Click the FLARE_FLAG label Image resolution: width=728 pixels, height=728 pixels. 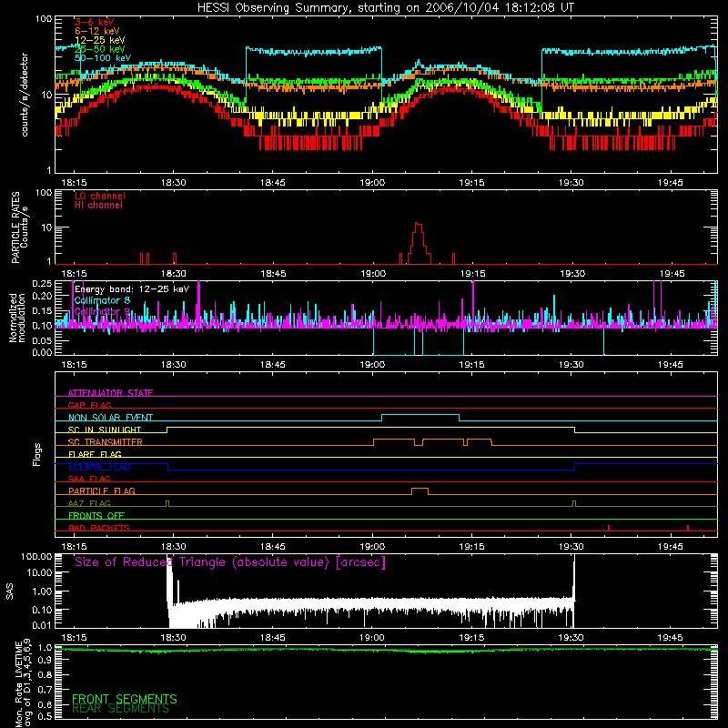pyautogui.click(x=95, y=454)
